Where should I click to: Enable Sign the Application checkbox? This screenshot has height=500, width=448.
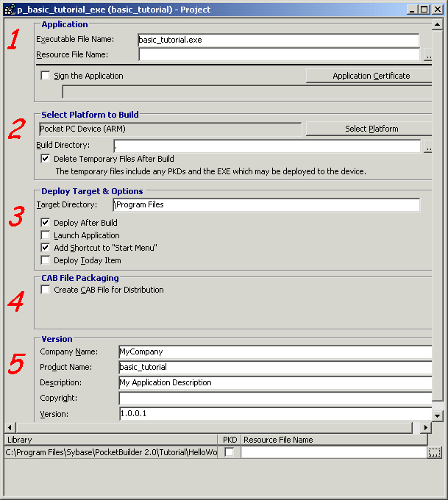(46, 76)
